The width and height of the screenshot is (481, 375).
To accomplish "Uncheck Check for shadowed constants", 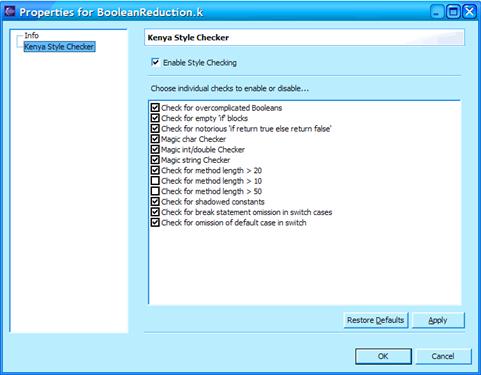I will 155,202.
